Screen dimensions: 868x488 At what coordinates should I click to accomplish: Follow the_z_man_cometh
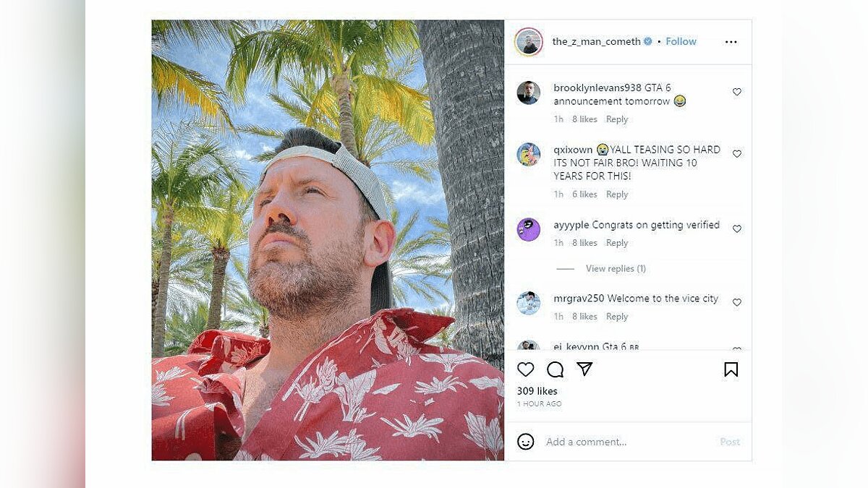pos(681,41)
